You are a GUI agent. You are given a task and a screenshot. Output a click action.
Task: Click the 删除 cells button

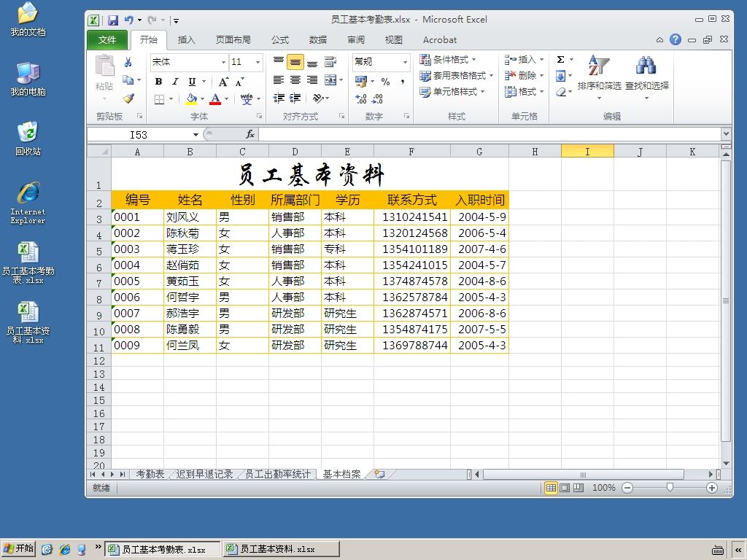[x=524, y=75]
